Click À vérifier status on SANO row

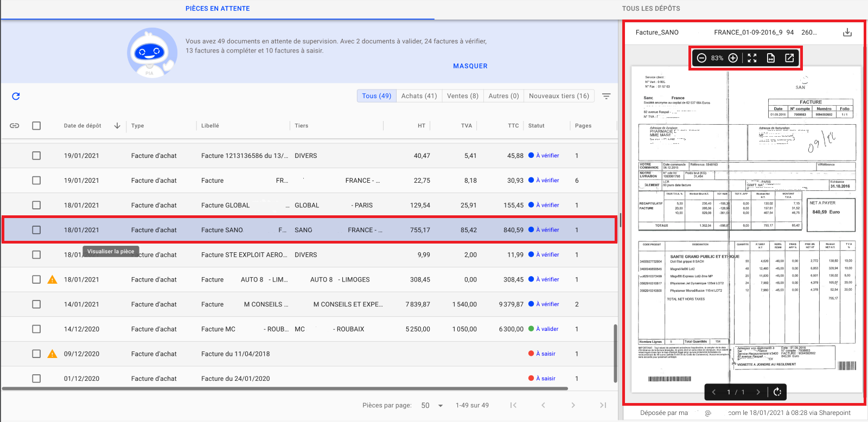pos(544,230)
